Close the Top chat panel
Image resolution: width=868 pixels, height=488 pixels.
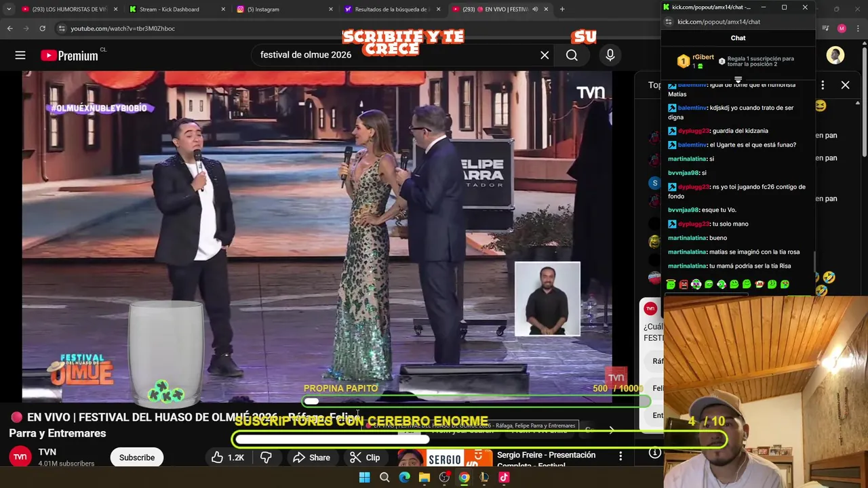[x=845, y=85]
